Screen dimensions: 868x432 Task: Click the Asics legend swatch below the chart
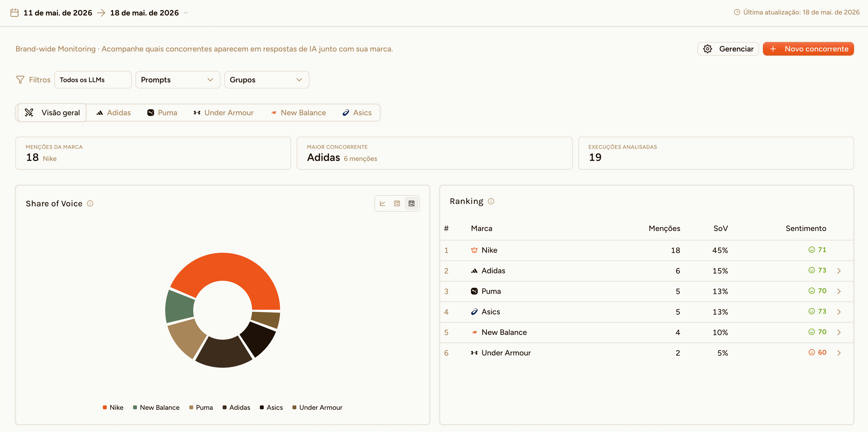(x=262, y=407)
